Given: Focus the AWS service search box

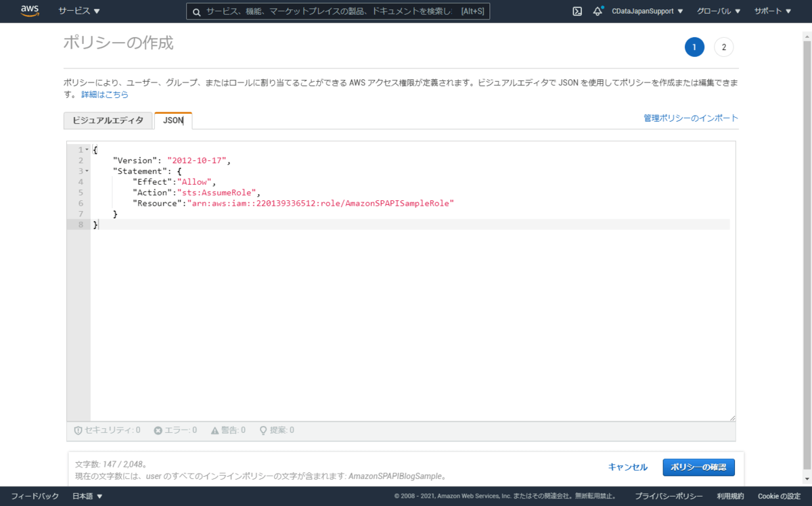Looking at the screenshot, I should point(338,11).
